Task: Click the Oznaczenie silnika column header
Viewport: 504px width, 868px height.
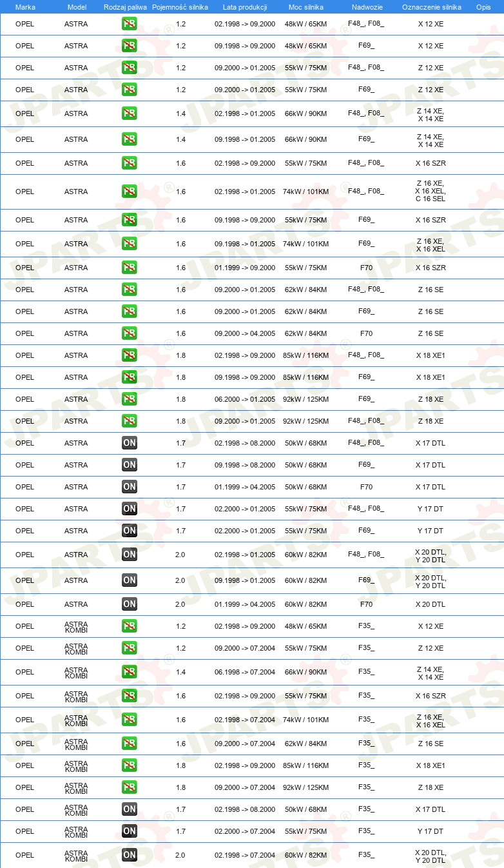Action: click(x=431, y=6)
